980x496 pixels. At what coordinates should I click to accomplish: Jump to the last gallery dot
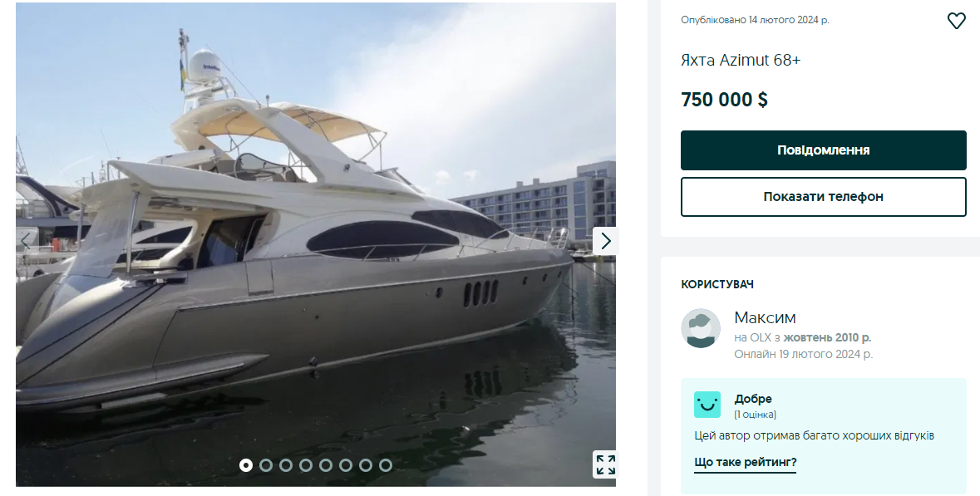tap(386, 464)
